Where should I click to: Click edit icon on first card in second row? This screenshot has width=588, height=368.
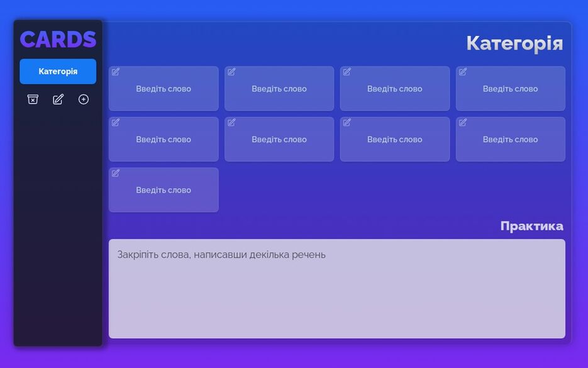pyautogui.click(x=116, y=123)
